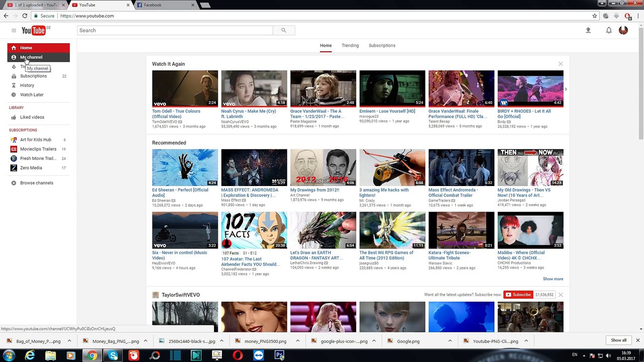Open Bag_of_Money download options arrow

click(x=69, y=341)
